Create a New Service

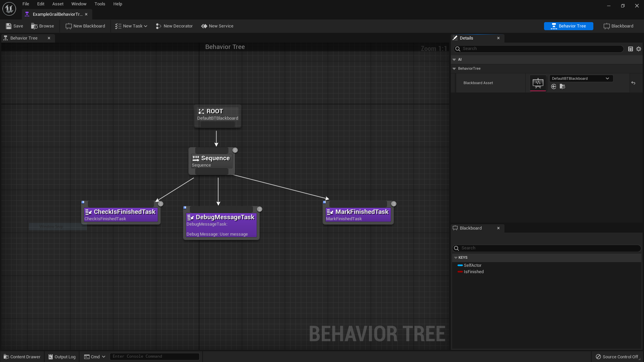coord(217,26)
